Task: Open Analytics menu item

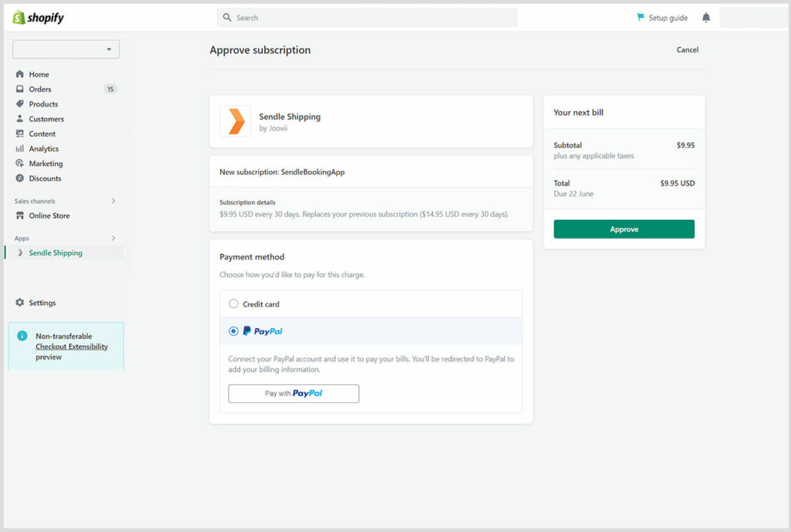Action: (x=44, y=149)
